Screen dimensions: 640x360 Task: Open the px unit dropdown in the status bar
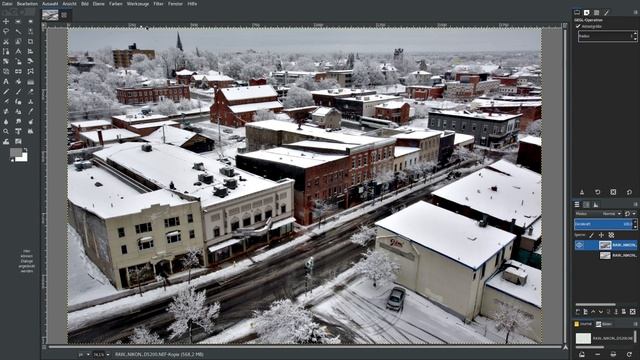coord(88,355)
